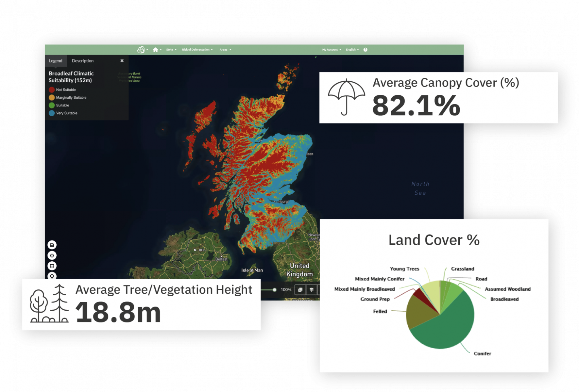
Task: Click the opacity slider handle near 100%
Action: point(275,290)
